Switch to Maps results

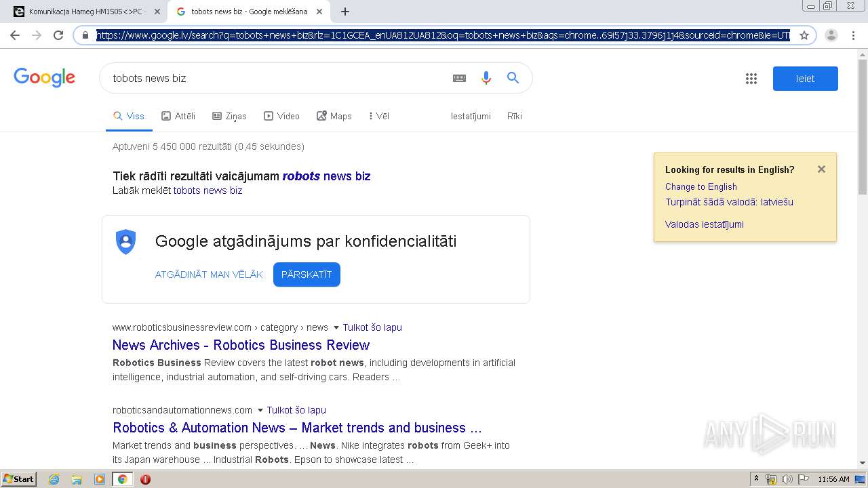334,116
